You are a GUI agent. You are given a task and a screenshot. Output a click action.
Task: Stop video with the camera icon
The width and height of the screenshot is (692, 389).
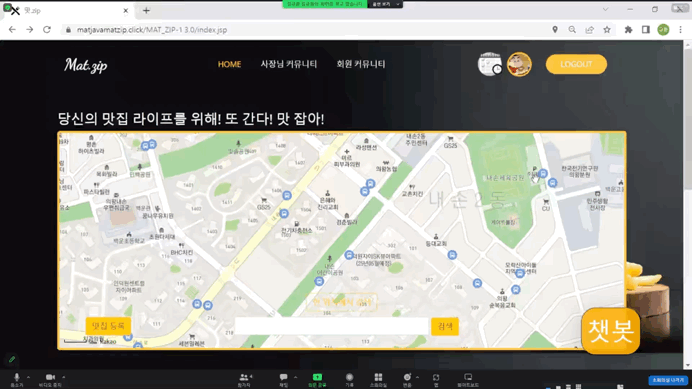50,379
